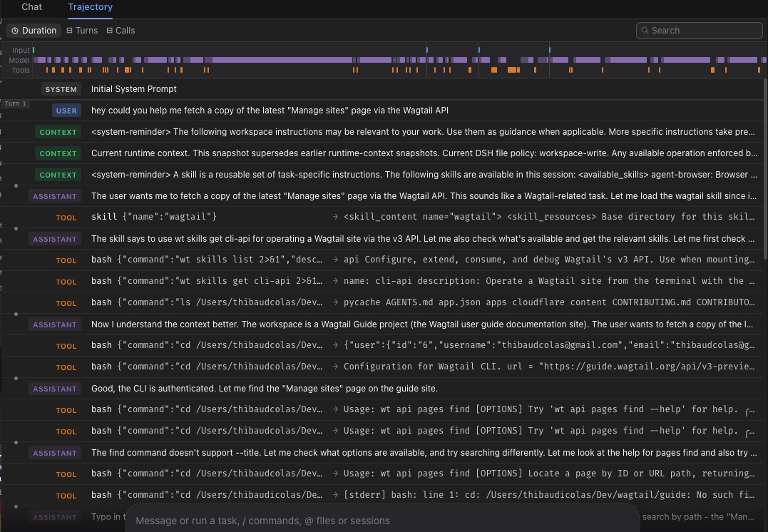Image resolution: width=768 pixels, height=532 pixels.
Task: Click the USER role badge
Action: [x=66, y=111]
